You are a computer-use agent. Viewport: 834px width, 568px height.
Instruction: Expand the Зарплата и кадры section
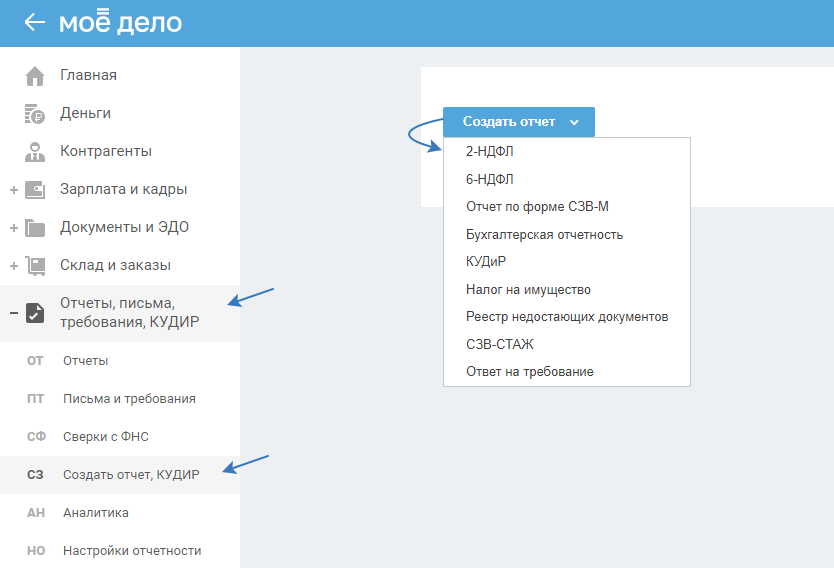coord(13,190)
